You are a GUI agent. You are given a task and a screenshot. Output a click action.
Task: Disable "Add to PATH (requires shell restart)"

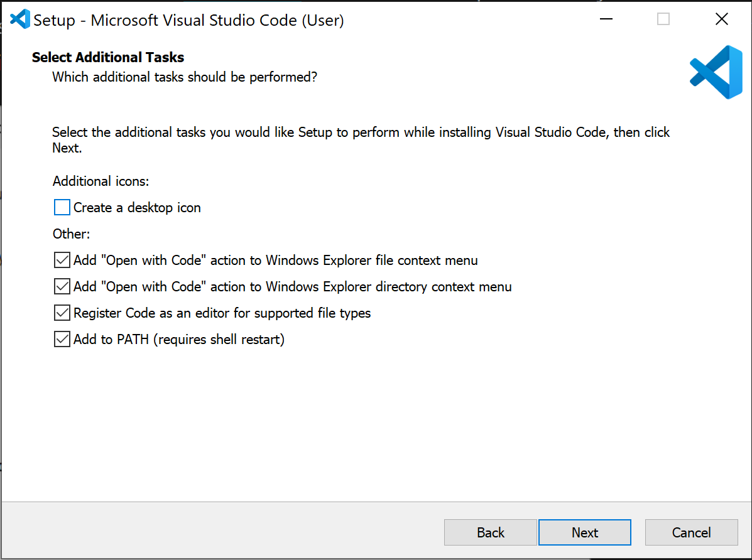coord(61,339)
